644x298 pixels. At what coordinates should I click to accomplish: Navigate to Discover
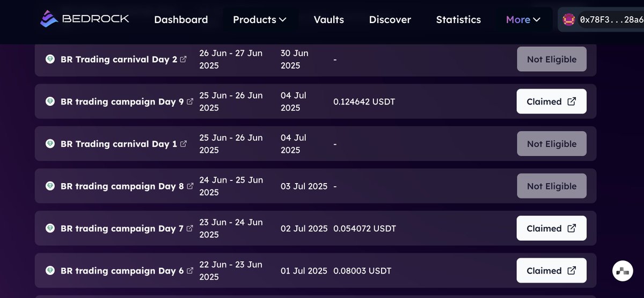point(390,20)
